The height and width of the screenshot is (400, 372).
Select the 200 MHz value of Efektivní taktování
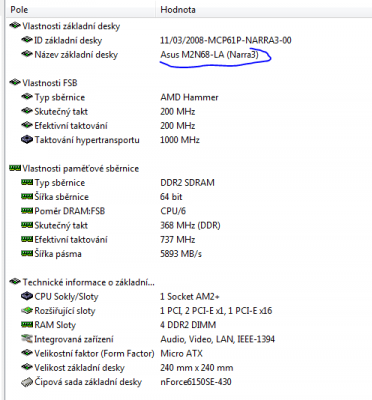pos(178,126)
